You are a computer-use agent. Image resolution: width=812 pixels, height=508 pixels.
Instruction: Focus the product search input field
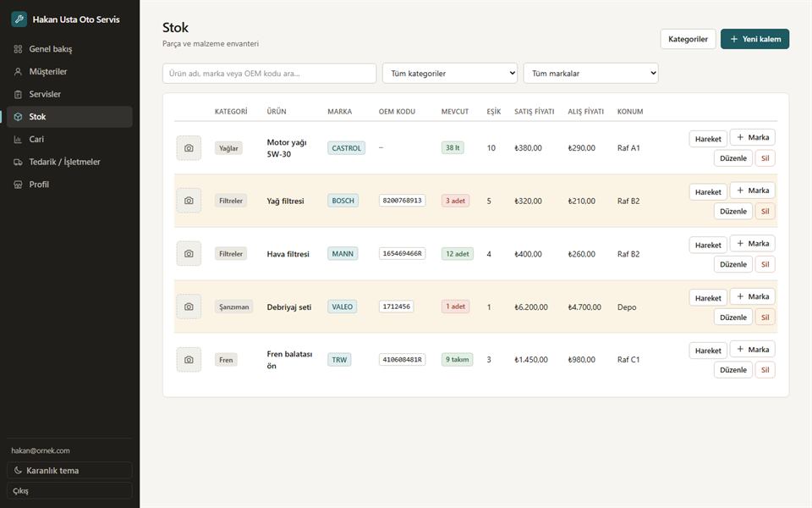pos(269,73)
